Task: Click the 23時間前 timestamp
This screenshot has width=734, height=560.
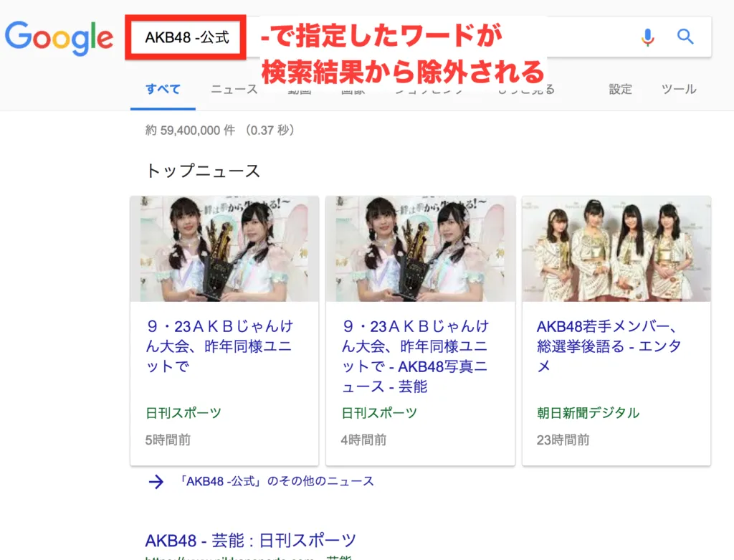Action: [x=563, y=440]
